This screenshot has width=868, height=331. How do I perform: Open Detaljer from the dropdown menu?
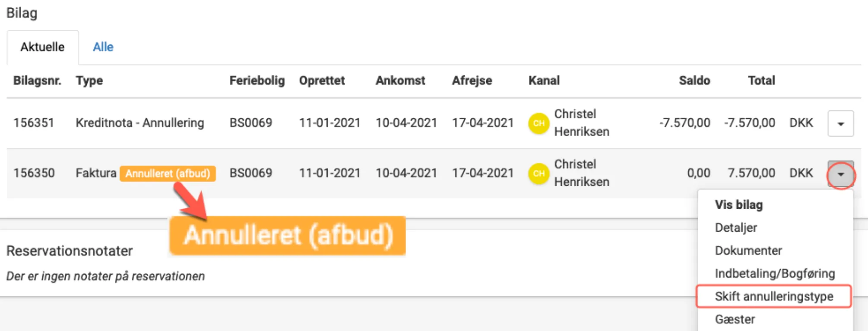pyautogui.click(x=736, y=228)
